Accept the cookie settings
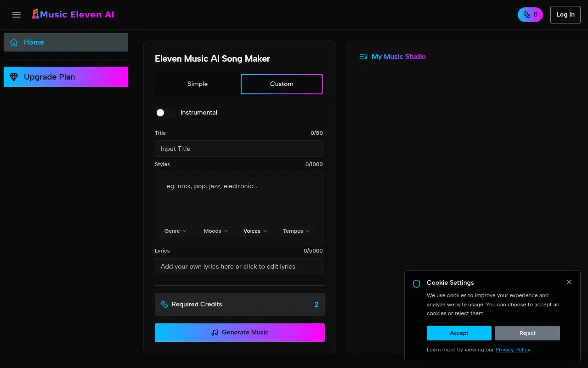The height and width of the screenshot is (368, 588). (458, 333)
